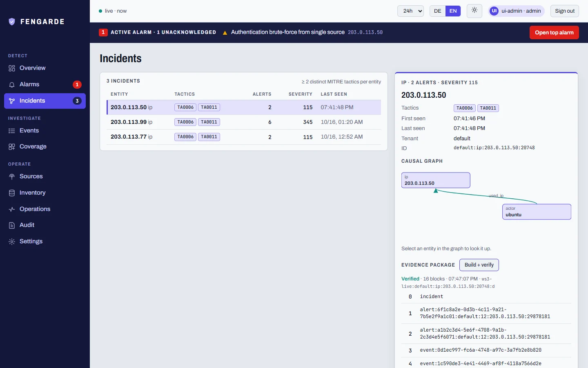
Task: Click the UI user avatar badge
Action: tap(494, 11)
